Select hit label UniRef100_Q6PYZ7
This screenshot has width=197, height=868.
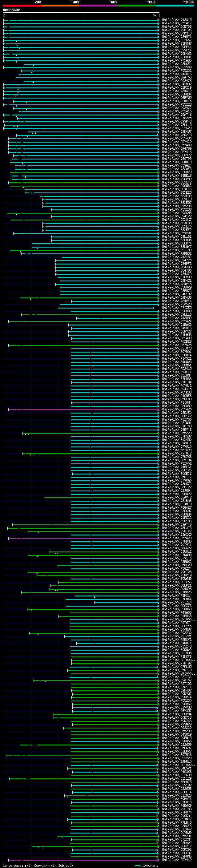click(177, 331)
